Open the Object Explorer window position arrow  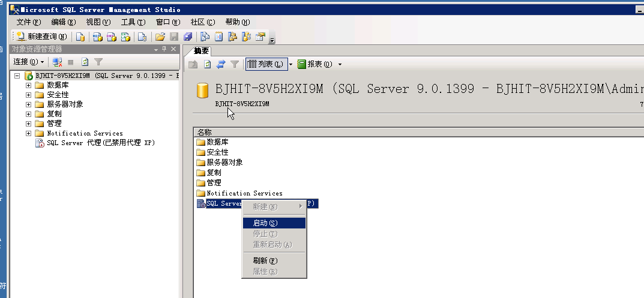156,49
